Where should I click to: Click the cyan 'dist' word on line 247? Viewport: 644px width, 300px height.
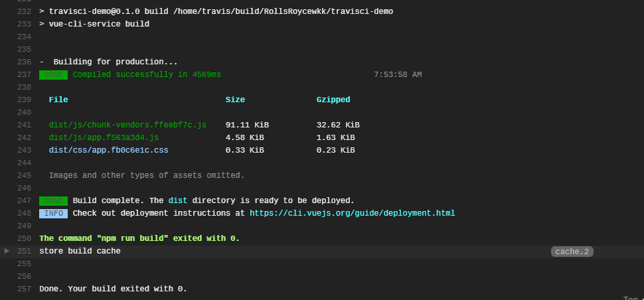(x=178, y=201)
